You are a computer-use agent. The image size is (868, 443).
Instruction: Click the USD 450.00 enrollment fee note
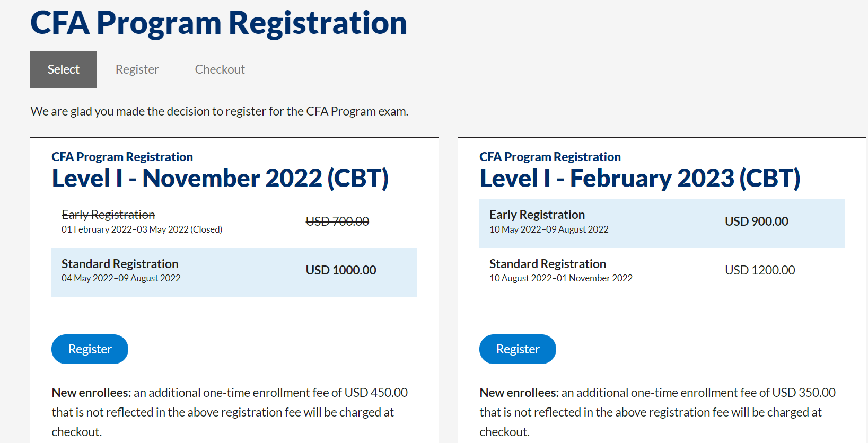click(x=230, y=412)
